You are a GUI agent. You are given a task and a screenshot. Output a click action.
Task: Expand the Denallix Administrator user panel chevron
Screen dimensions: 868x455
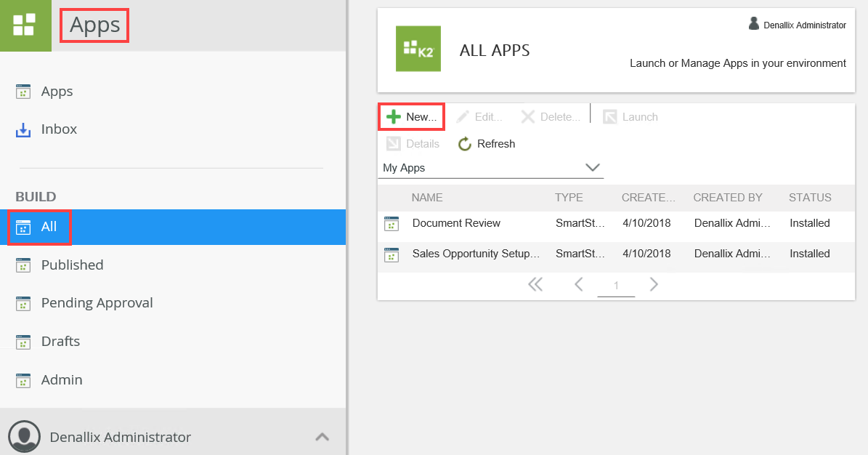(322, 437)
